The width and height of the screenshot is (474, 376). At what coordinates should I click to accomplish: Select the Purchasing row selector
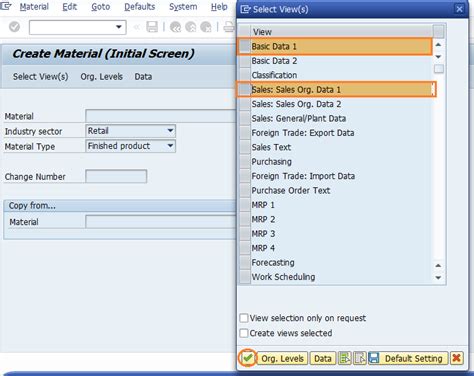[x=245, y=162]
